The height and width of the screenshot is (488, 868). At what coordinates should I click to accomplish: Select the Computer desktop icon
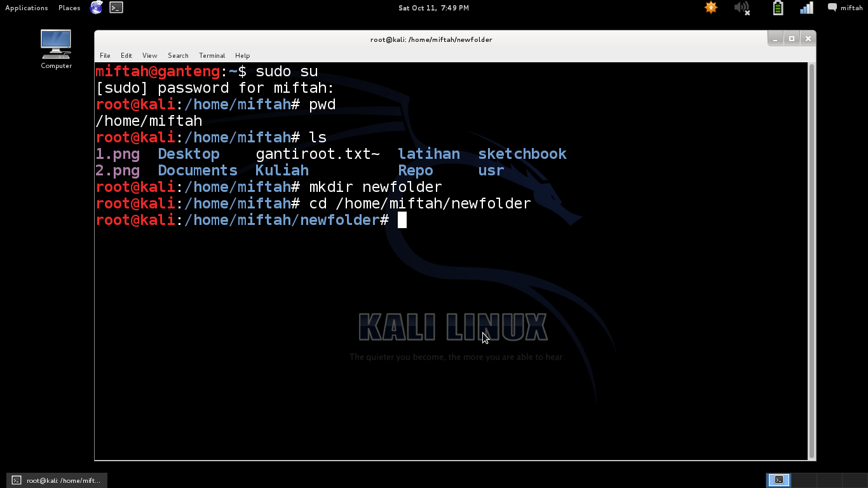56,49
